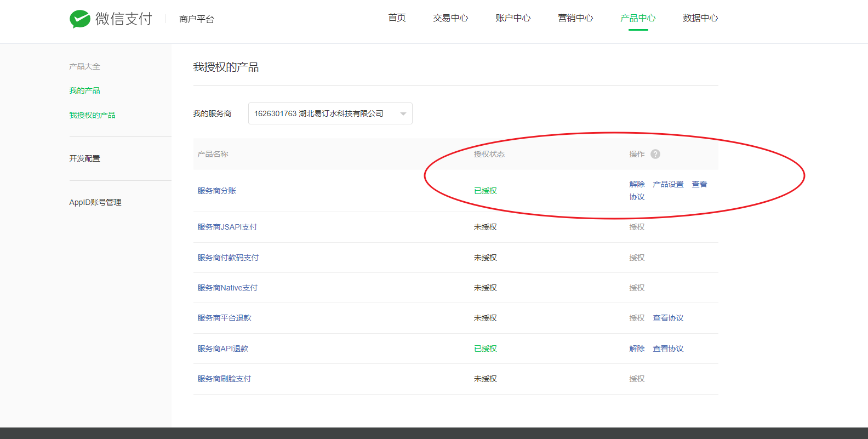Click 授权 for 服务商付款码支付
Image resolution: width=868 pixels, height=439 pixels.
coord(637,258)
